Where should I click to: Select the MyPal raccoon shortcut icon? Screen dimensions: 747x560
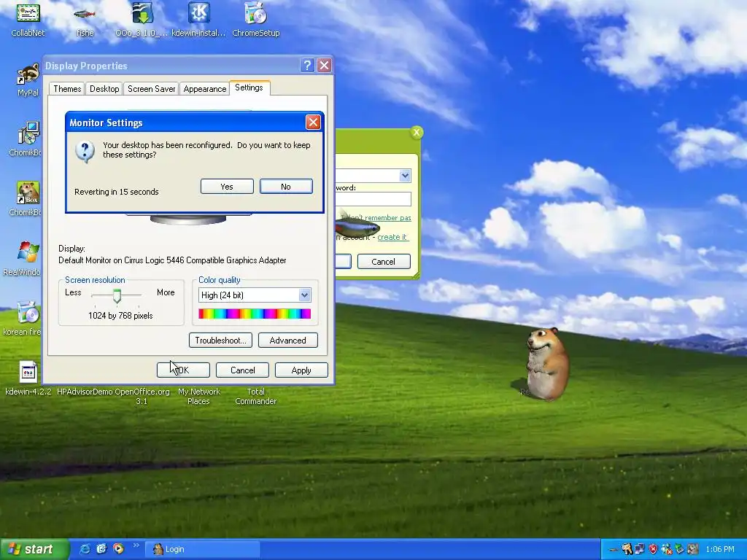click(28, 74)
